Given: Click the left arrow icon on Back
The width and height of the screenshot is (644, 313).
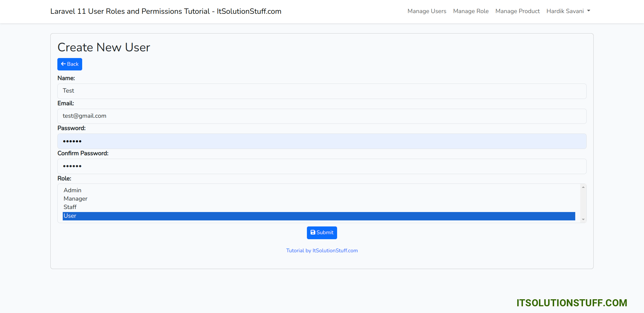Looking at the screenshot, I should [x=63, y=64].
